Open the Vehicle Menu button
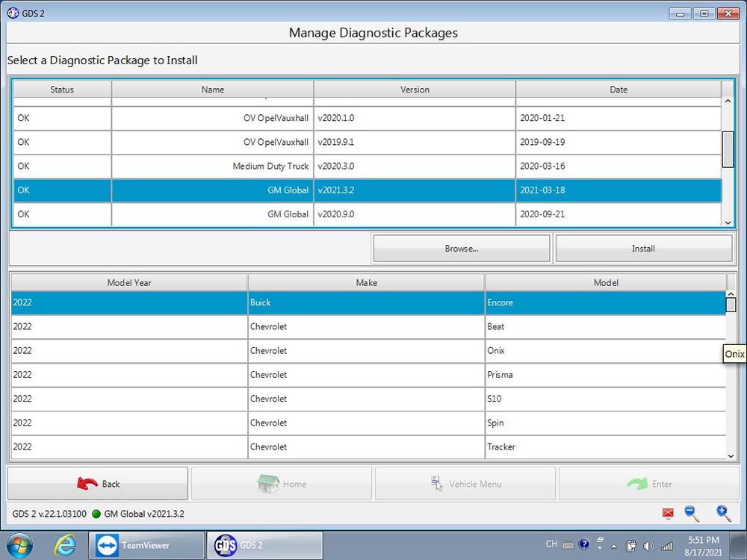Screen dimensions: 747x560 465,484
